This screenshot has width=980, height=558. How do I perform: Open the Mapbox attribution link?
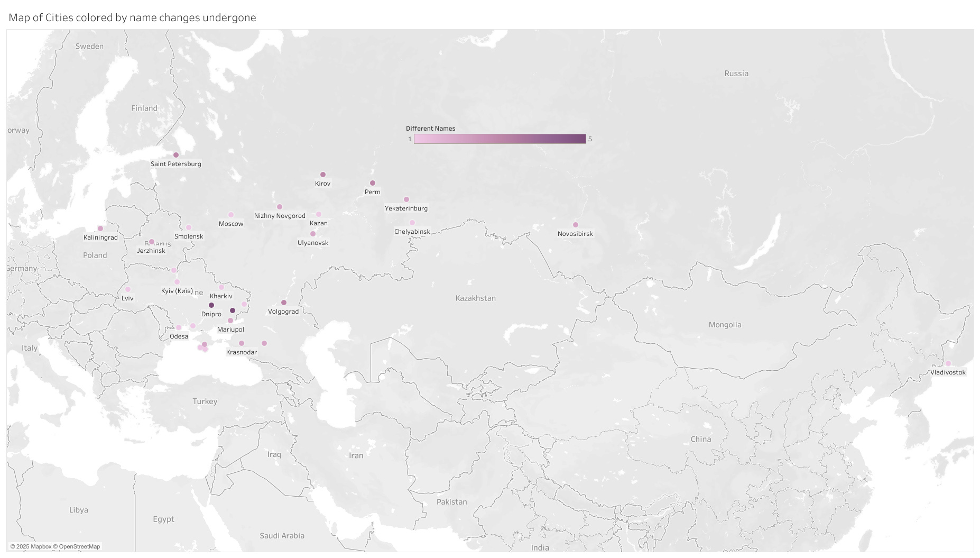coord(31,546)
